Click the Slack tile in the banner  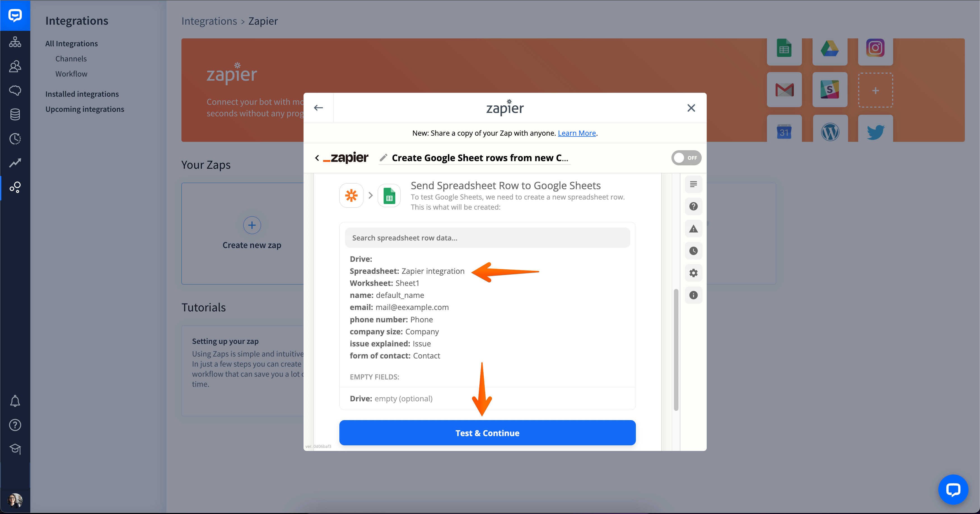830,90
